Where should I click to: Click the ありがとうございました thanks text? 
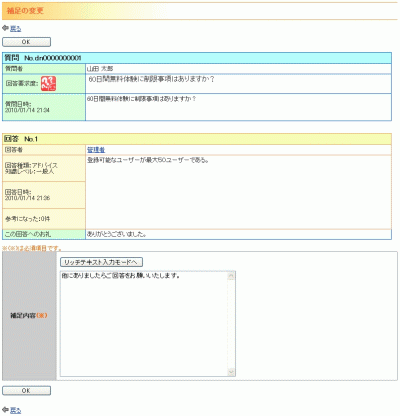(x=117, y=234)
